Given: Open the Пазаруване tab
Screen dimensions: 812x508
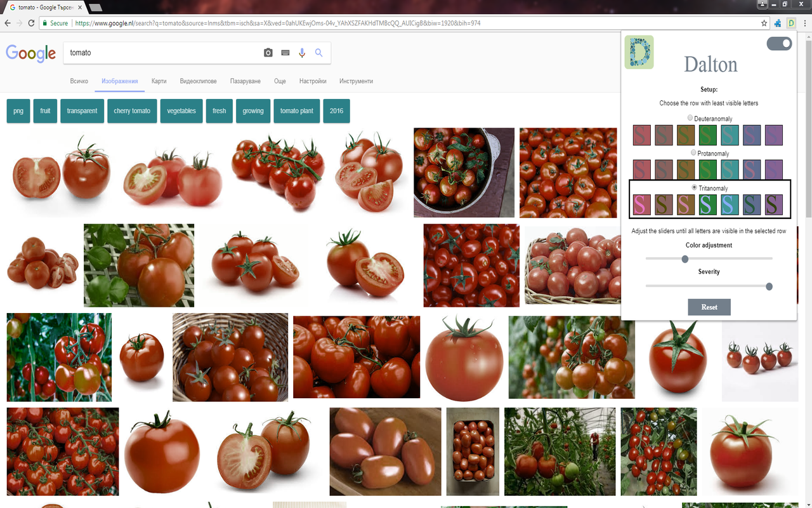Looking at the screenshot, I should click(x=246, y=81).
